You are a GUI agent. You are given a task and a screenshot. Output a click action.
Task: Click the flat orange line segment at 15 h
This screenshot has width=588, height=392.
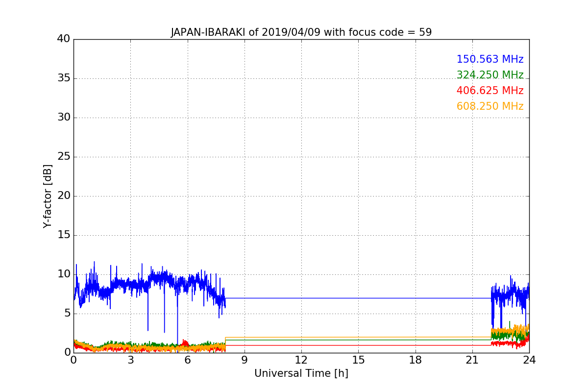tap(358, 338)
